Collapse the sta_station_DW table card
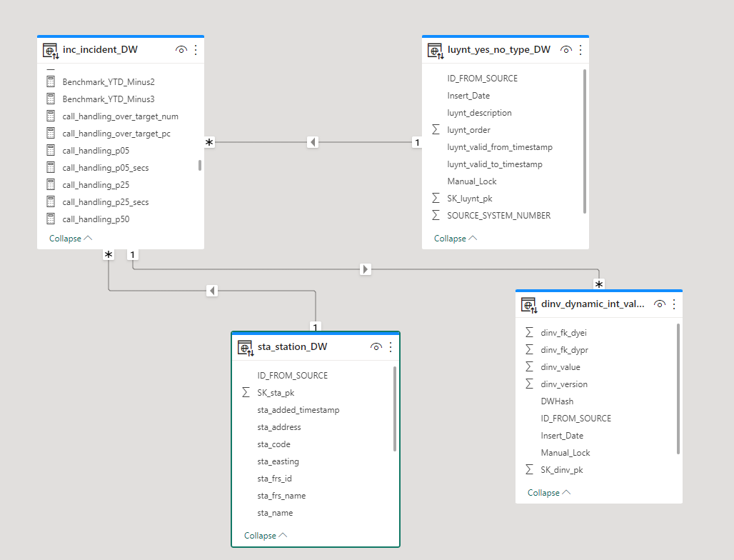The height and width of the screenshot is (560, 734). click(266, 535)
